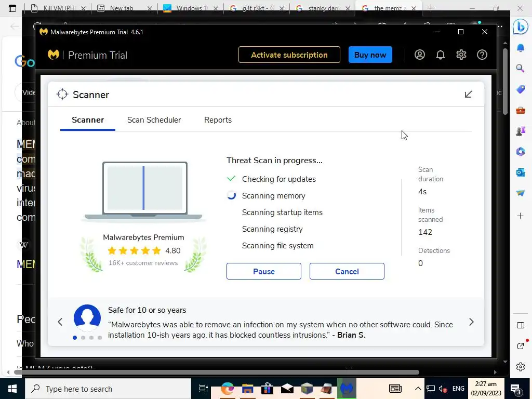Image resolution: width=532 pixels, height=399 pixels.
Task: Add a sidebar app with plus icon
Action: coord(520,216)
